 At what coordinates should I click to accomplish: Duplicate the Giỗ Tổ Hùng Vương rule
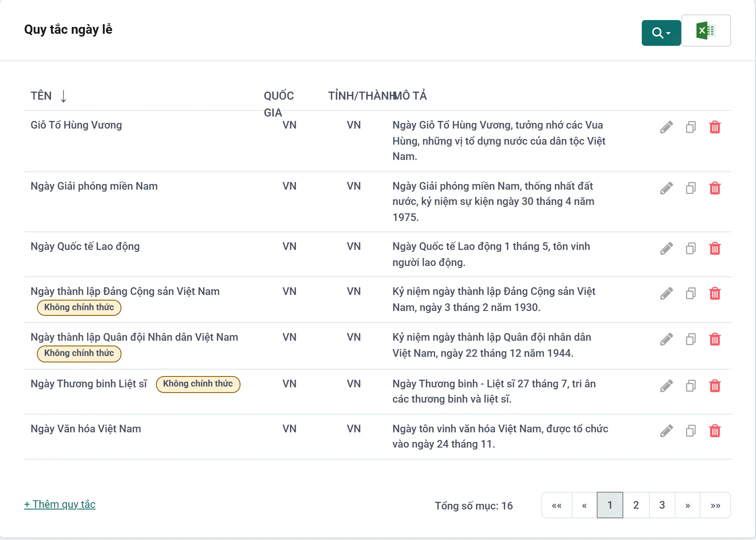pos(691,127)
